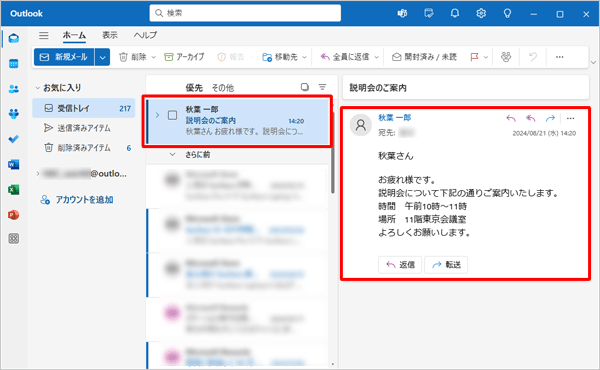Open the flag dropdown arrow
Image resolution: width=600 pixels, height=370 pixels.
(x=486, y=57)
